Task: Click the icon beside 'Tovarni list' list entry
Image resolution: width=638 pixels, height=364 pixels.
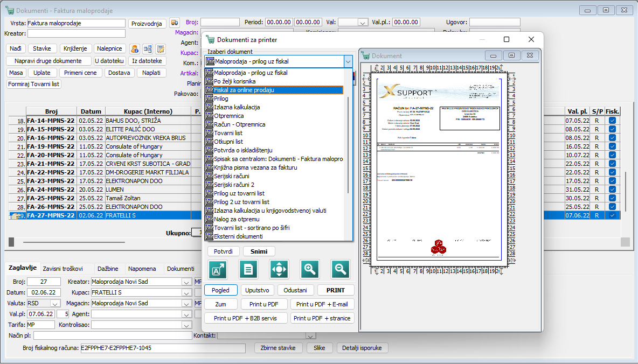Action: click(210, 133)
